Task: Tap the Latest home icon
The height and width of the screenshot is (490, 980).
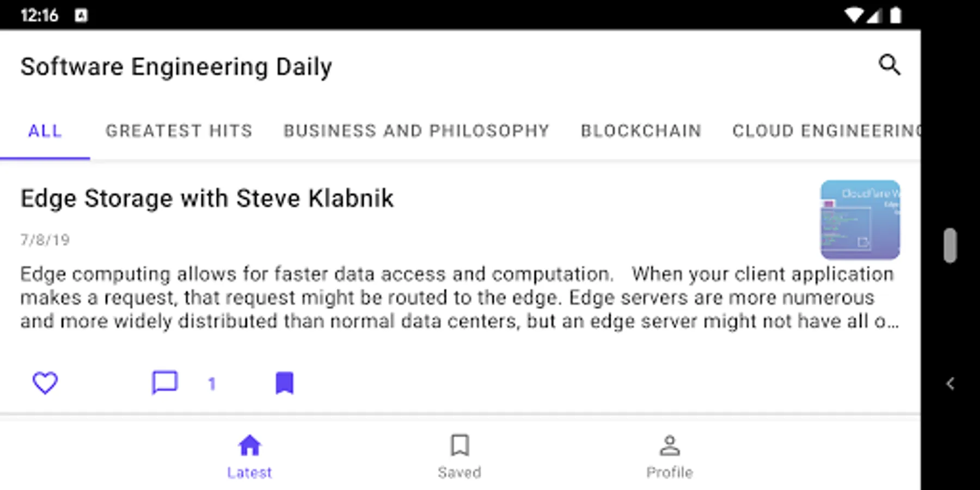Action: [x=249, y=446]
